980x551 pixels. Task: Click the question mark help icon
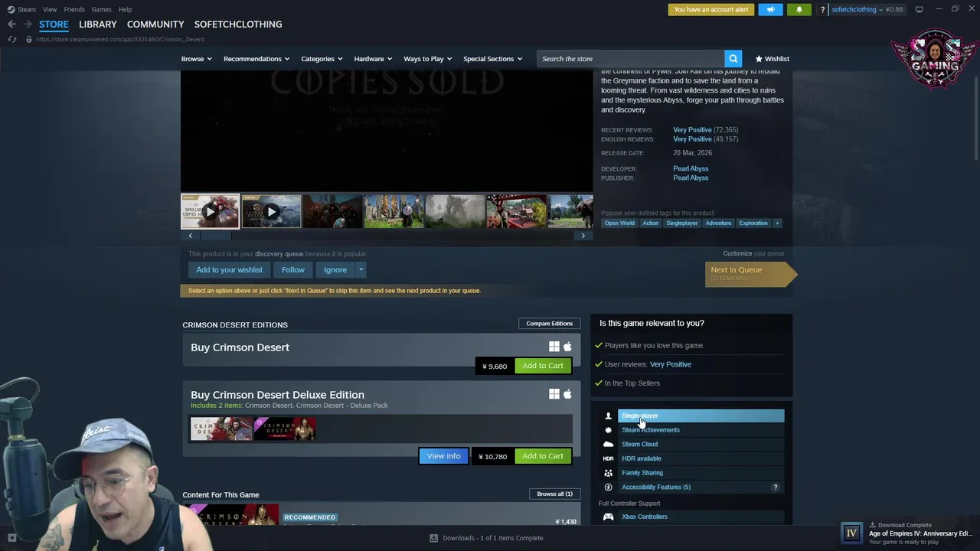[x=822, y=10]
